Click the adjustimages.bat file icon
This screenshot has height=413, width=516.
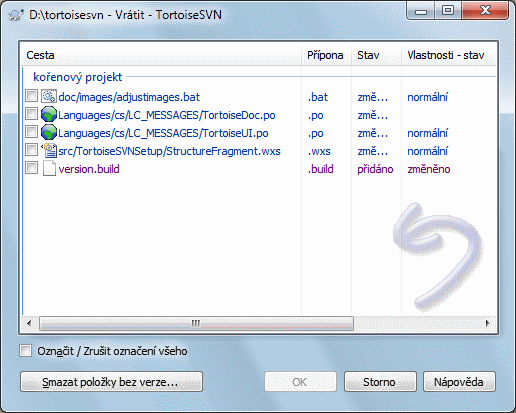point(49,97)
